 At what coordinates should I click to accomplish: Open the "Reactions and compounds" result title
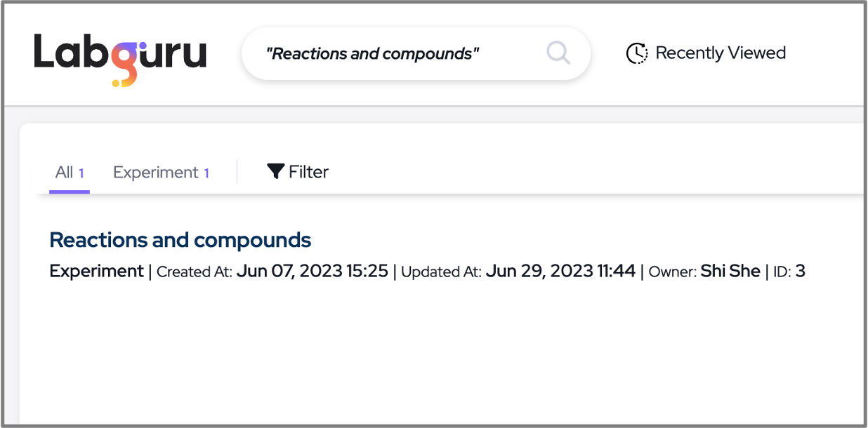tap(180, 240)
